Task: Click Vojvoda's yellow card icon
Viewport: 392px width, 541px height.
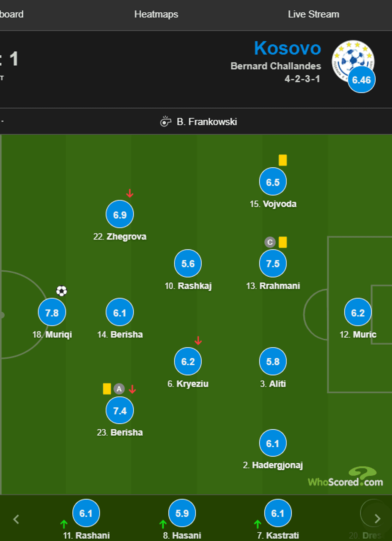Action: [283, 160]
